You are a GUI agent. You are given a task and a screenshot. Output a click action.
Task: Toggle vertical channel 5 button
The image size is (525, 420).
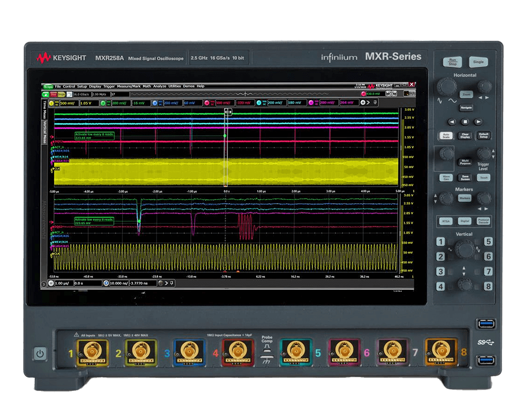(488, 242)
